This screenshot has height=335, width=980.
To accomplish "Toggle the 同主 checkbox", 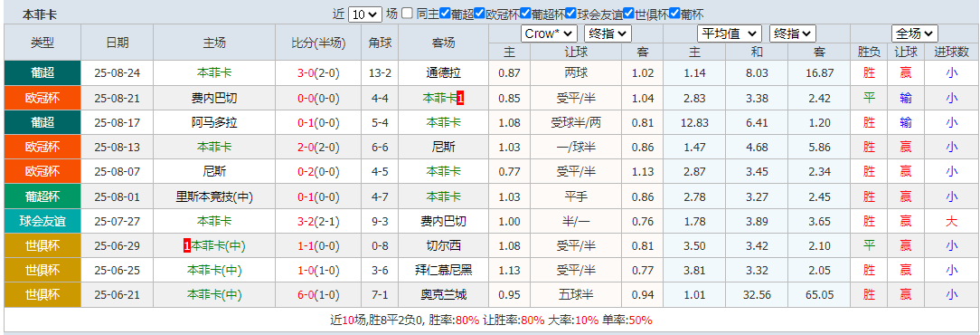I will tap(407, 14).
